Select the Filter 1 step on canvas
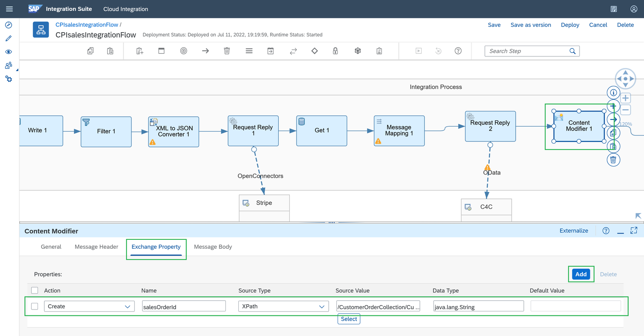Image resolution: width=644 pixels, height=336 pixels. coord(106,132)
